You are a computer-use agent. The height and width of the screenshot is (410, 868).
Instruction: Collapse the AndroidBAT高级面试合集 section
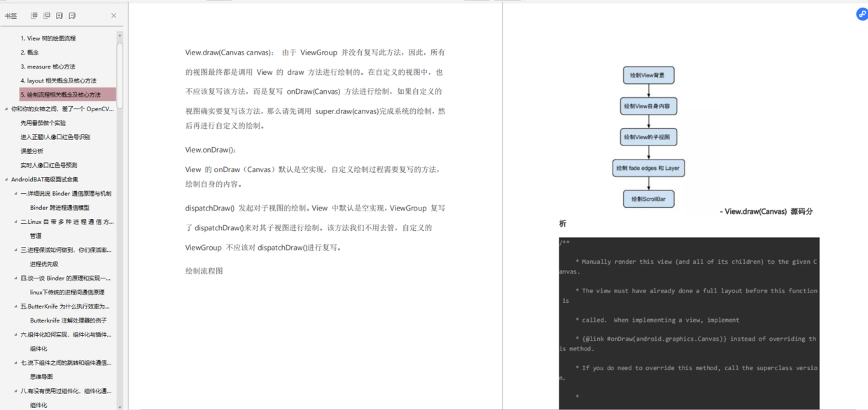click(6, 178)
